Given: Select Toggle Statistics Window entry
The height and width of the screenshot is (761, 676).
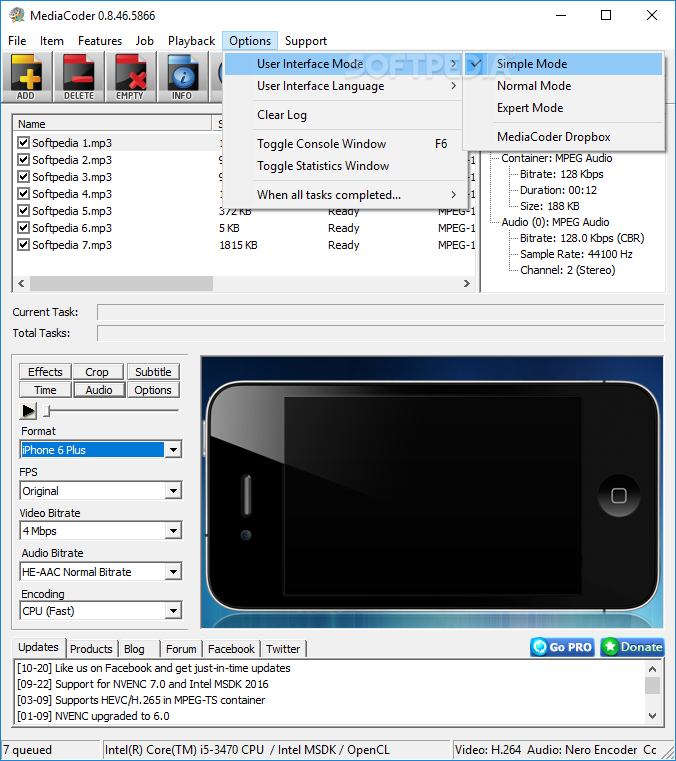Looking at the screenshot, I should (x=344, y=166).
